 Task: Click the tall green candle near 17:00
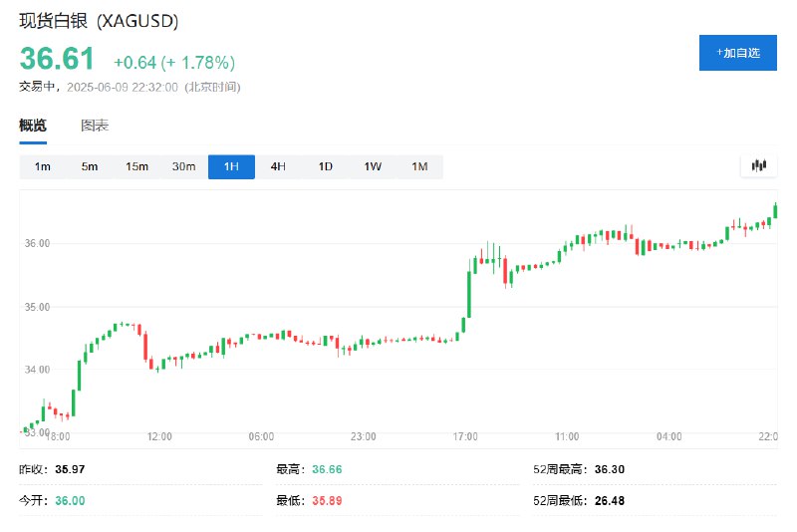point(469,292)
